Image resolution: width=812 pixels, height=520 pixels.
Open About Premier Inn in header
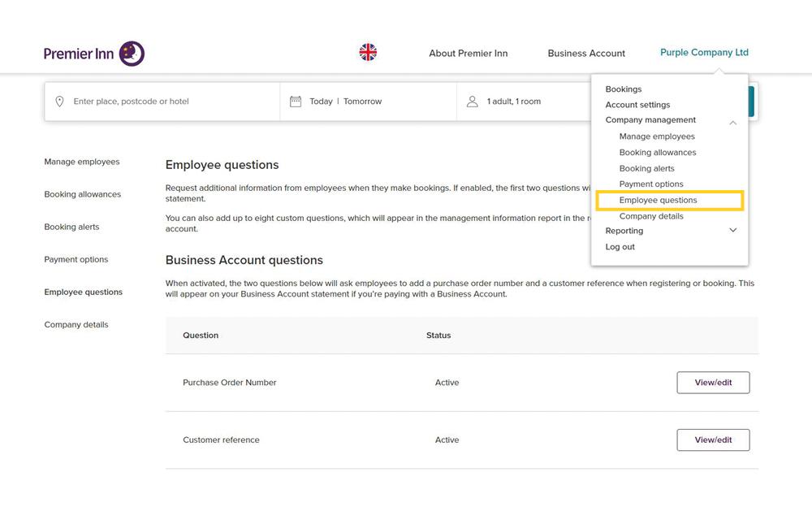(x=469, y=54)
